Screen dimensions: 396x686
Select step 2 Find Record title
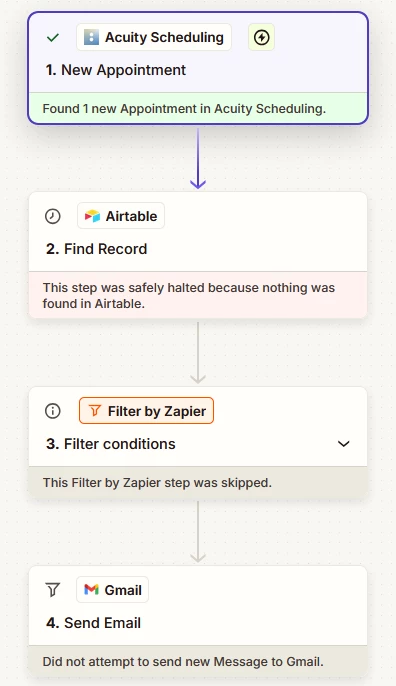point(97,249)
